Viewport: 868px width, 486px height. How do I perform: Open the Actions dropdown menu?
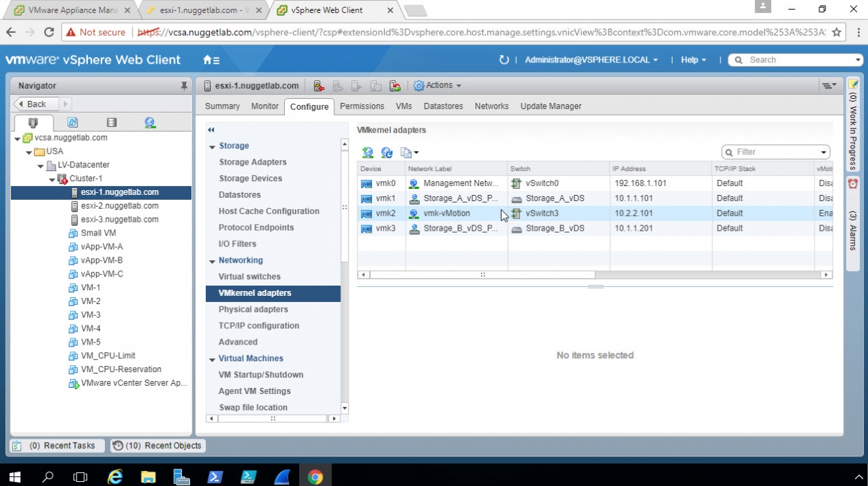tap(437, 86)
